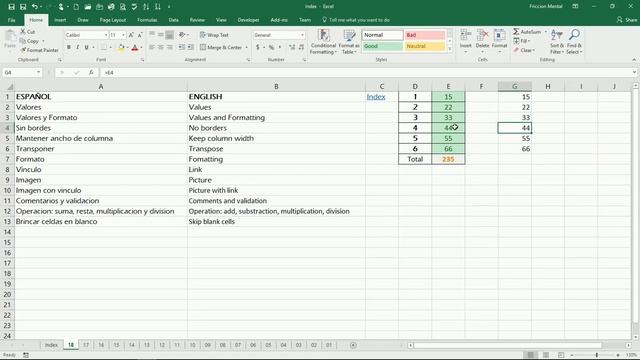
Task: Increase font size with larger A icon
Action: click(x=131, y=35)
